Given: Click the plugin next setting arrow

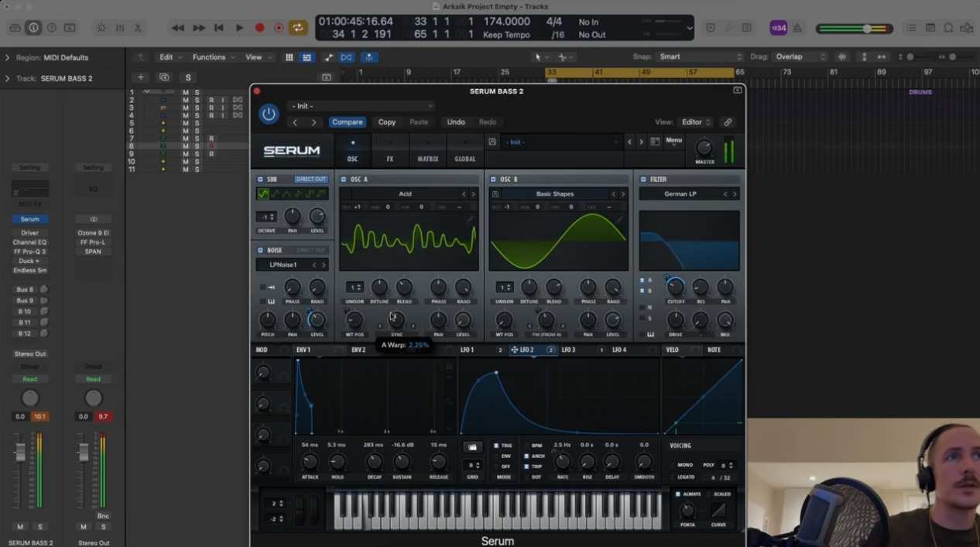Looking at the screenshot, I should 314,122.
